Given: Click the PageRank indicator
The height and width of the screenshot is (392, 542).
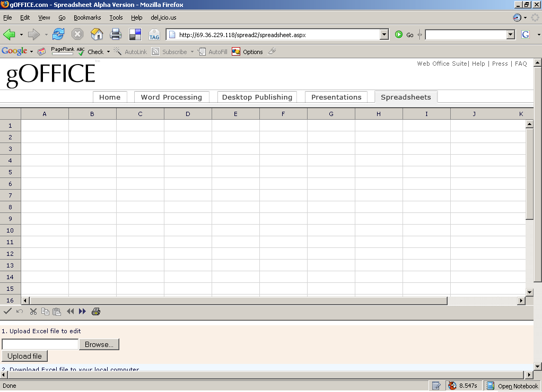Looking at the screenshot, I should 63,51.
